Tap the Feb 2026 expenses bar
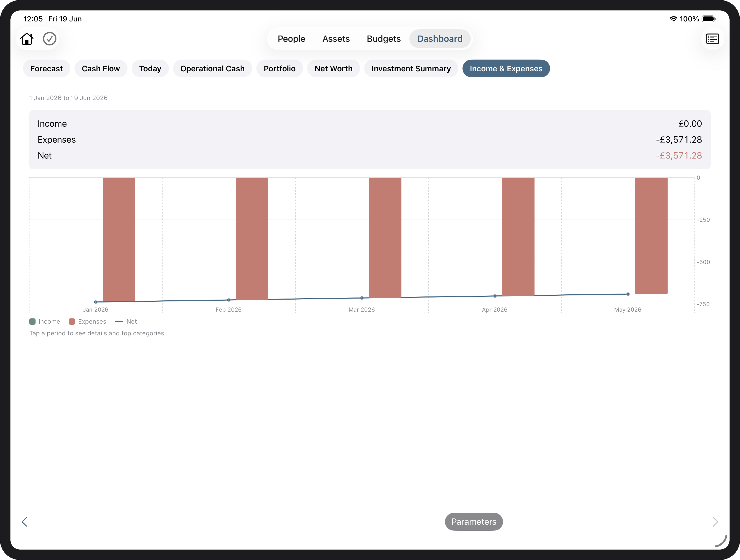 (x=252, y=238)
